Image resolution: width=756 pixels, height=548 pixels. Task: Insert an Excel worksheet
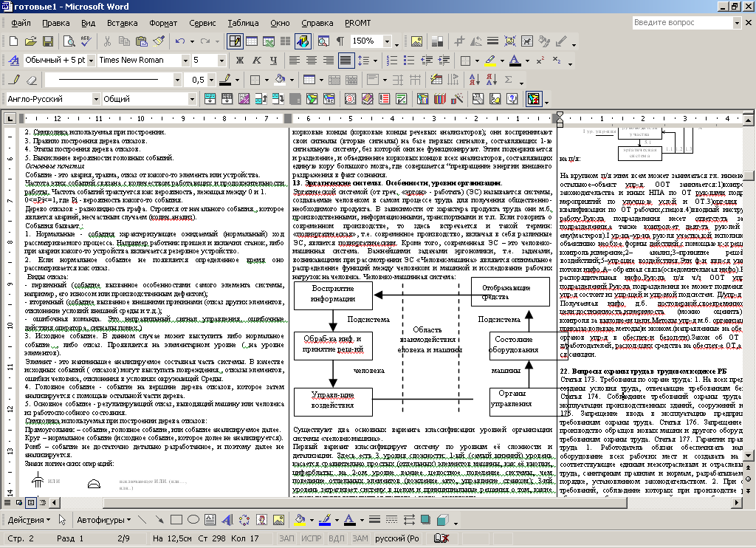point(269,41)
